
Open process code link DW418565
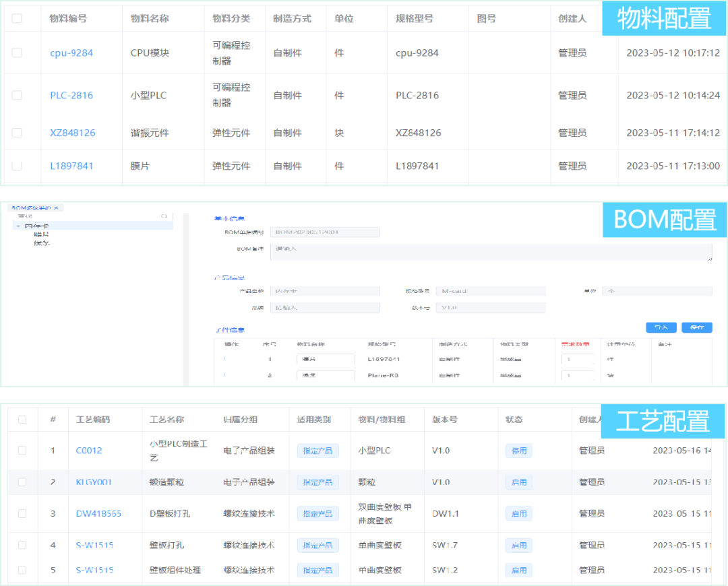[x=98, y=513]
